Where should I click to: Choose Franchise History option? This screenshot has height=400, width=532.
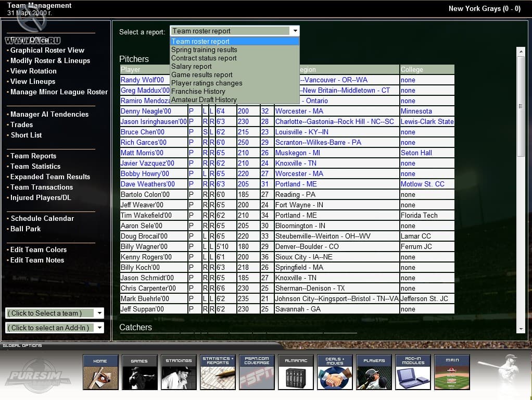[x=234, y=91]
